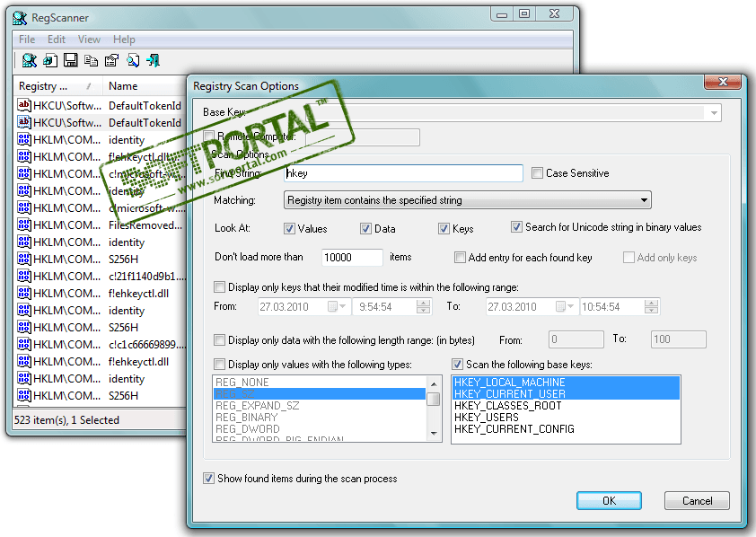Image resolution: width=756 pixels, height=537 pixels.
Task: Click the From time 9:54:54 spinner
Action: point(423,306)
